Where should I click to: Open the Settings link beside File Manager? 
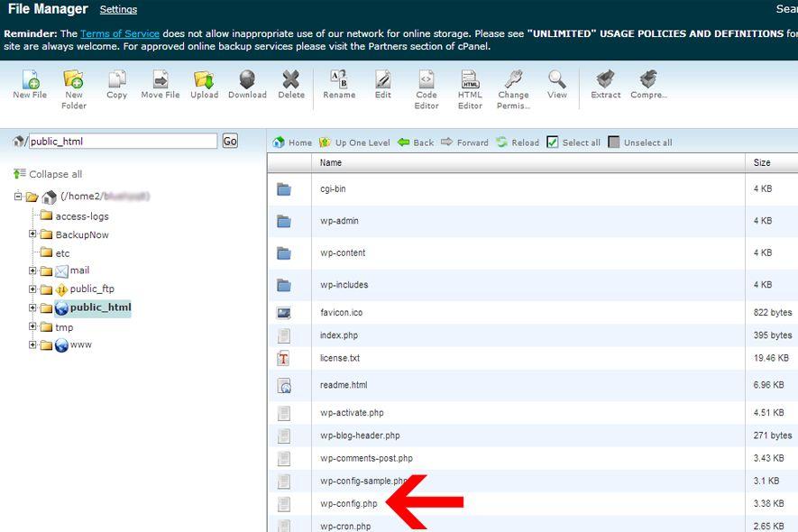click(x=118, y=10)
